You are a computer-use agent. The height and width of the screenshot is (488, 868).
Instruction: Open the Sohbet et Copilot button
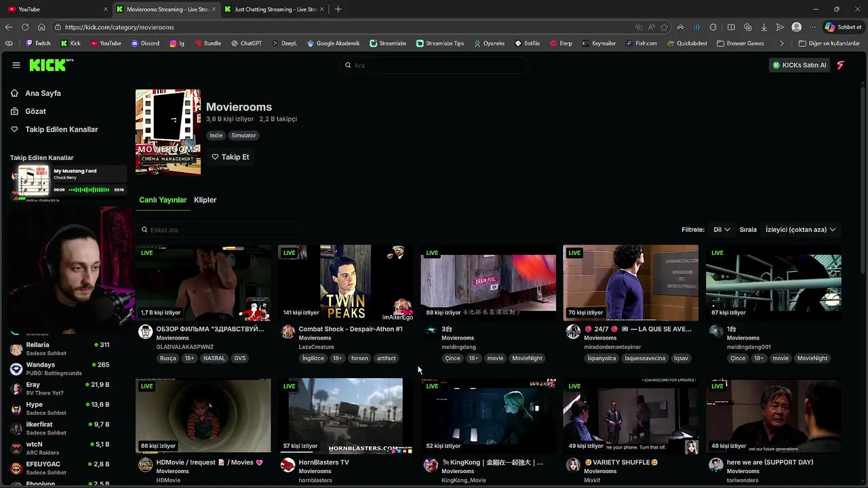(843, 27)
